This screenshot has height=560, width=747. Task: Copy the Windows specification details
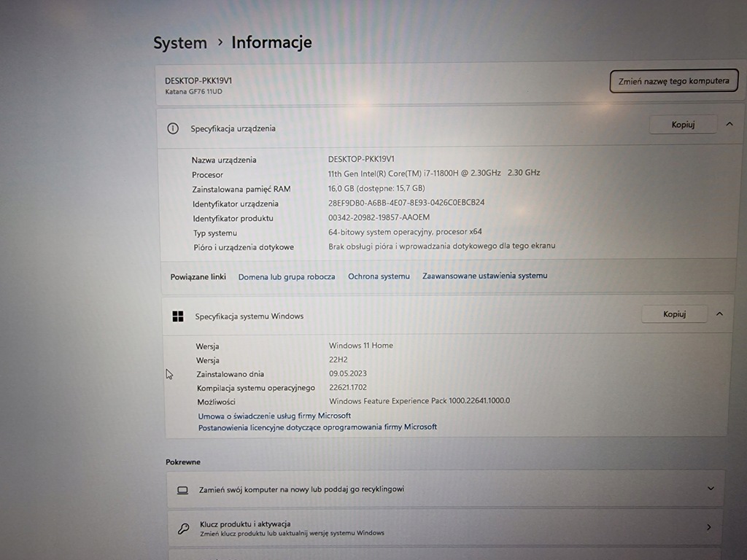pos(675,314)
